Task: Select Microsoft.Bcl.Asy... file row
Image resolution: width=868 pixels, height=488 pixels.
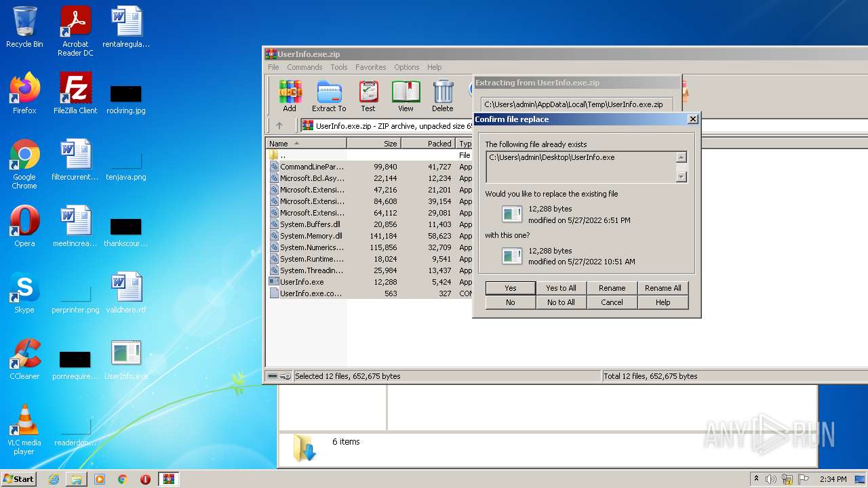Action: coord(370,178)
